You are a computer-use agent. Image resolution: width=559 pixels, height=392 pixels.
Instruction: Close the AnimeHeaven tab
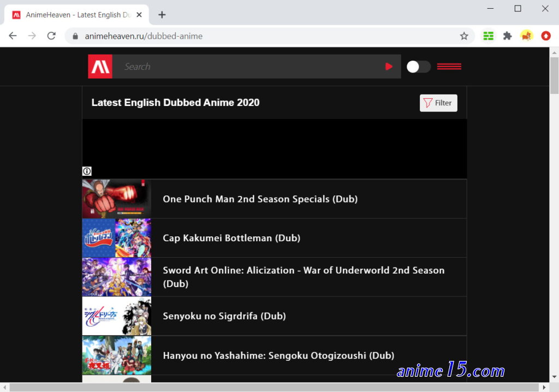tap(139, 15)
